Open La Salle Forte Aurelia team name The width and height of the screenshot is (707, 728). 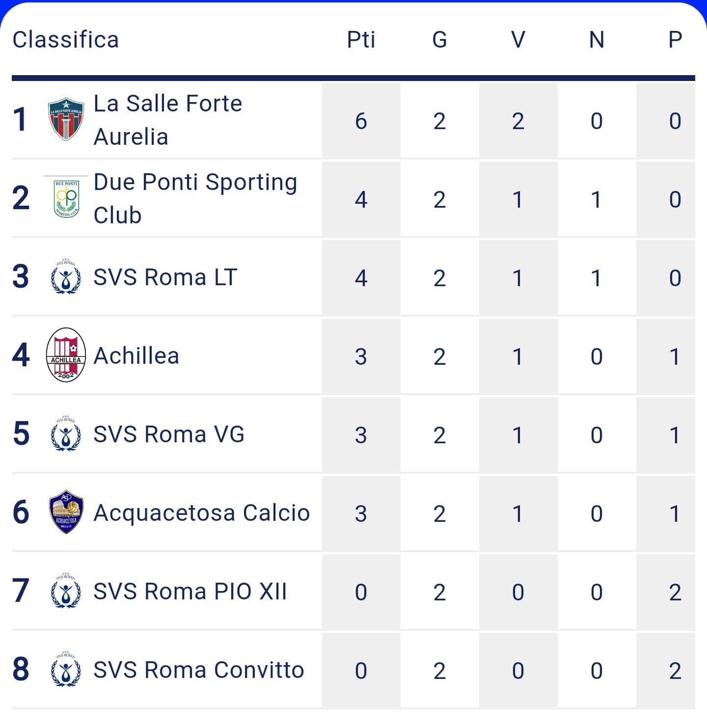coord(168,120)
